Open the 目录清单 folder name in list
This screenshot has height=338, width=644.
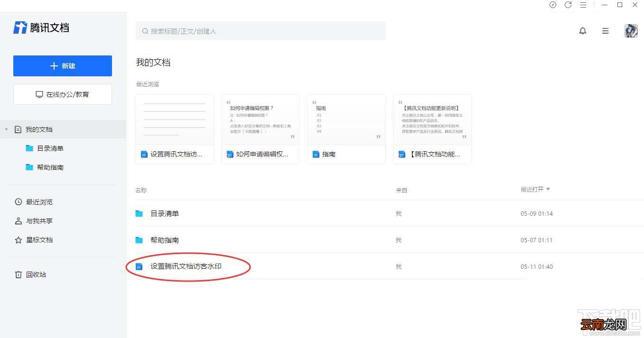[x=165, y=214]
